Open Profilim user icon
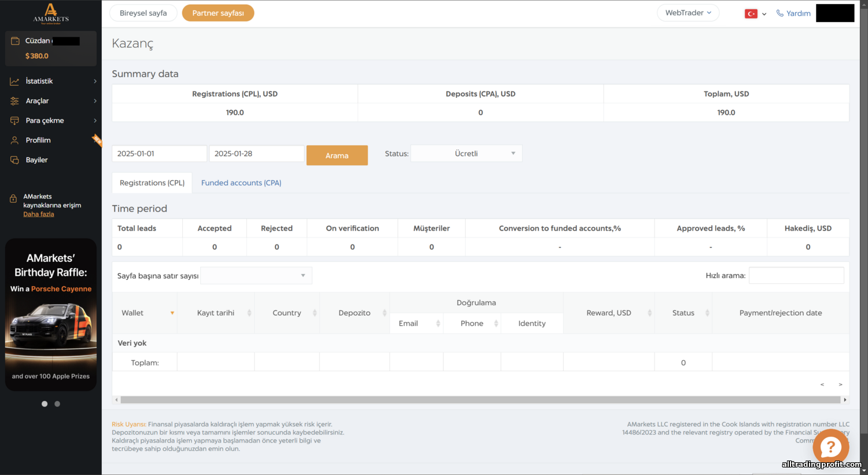Viewport: 868px width, 475px height. pos(14,140)
